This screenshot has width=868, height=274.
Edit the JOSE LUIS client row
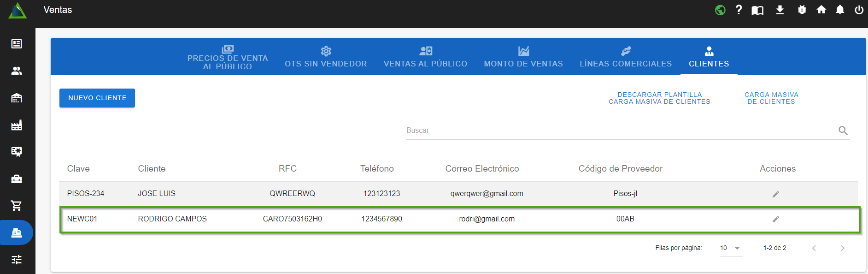pos(776,194)
